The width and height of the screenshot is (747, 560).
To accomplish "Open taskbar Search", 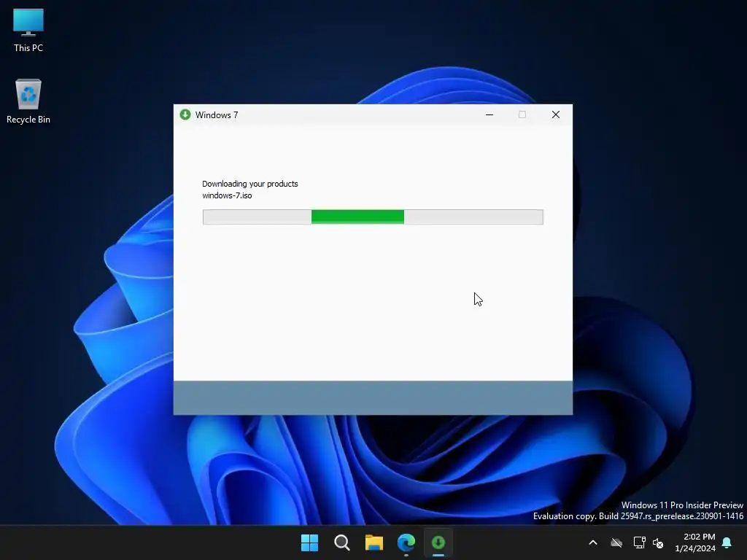I will [342, 542].
